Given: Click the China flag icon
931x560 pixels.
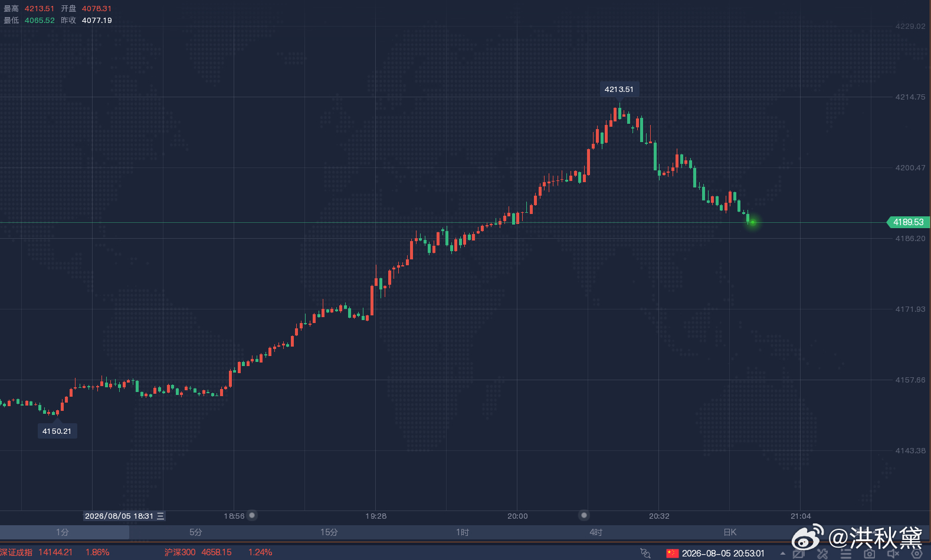Looking at the screenshot, I should pyautogui.click(x=673, y=553).
